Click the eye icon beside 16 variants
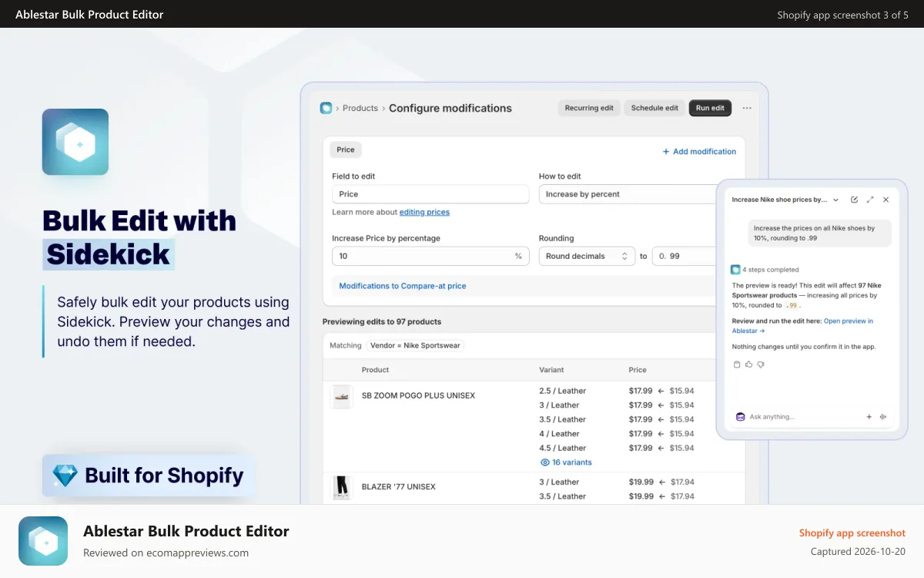924x578 pixels. tap(545, 462)
